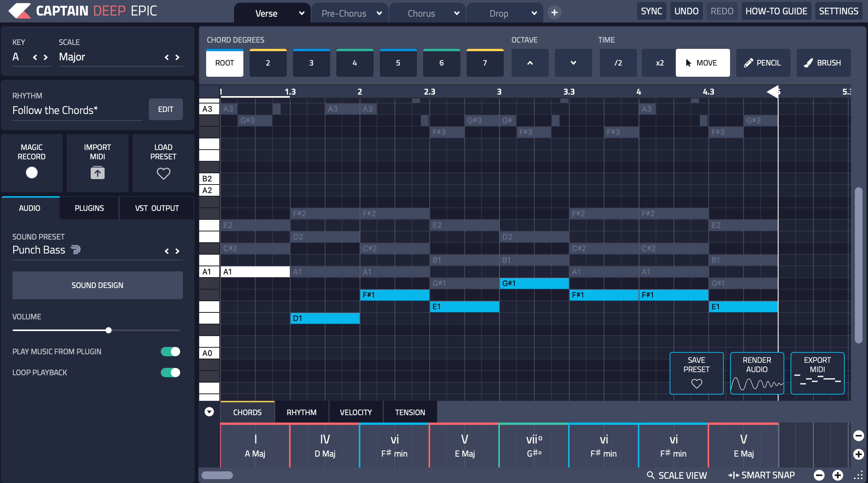Adjust the Volume slider handle
The height and width of the screenshot is (483, 868).
108,330
